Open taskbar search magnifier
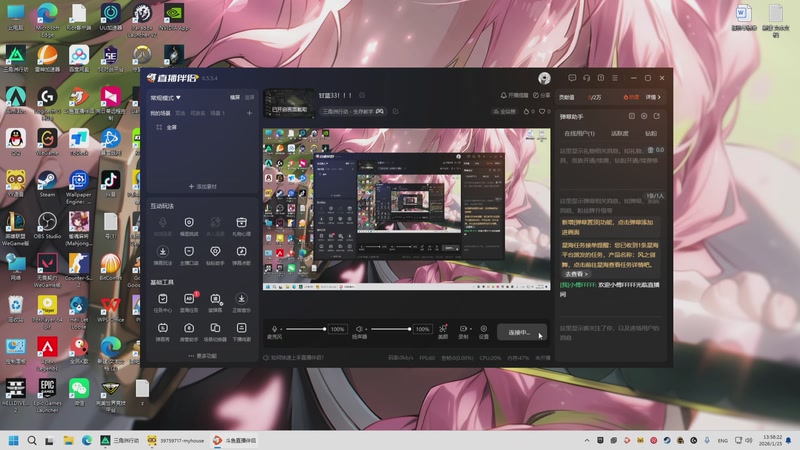 (x=32, y=440)
